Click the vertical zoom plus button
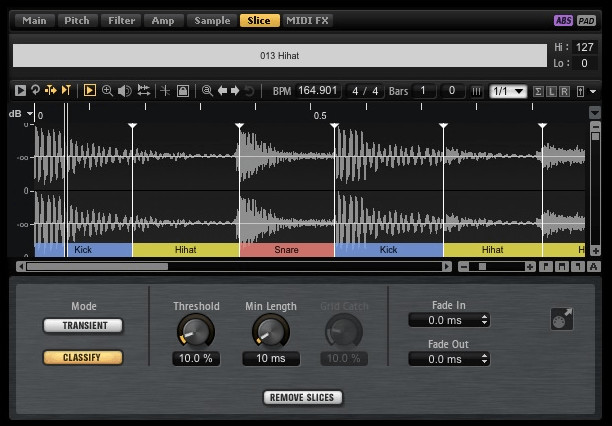The height and width of the screenshot is (426, 612). pyautogui.click(x=595, y=251)
